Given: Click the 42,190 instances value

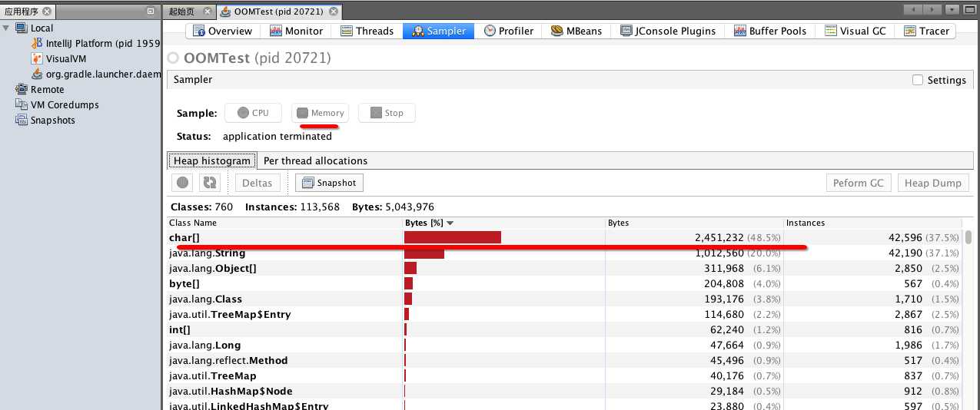Looking at the screenshot, I should click(x=905, y=253).
